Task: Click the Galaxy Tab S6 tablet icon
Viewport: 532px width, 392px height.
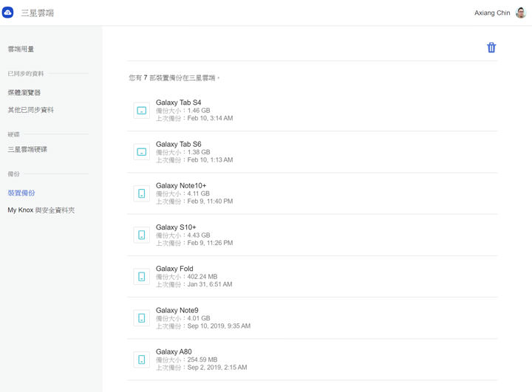Action: tap(141, 152)
